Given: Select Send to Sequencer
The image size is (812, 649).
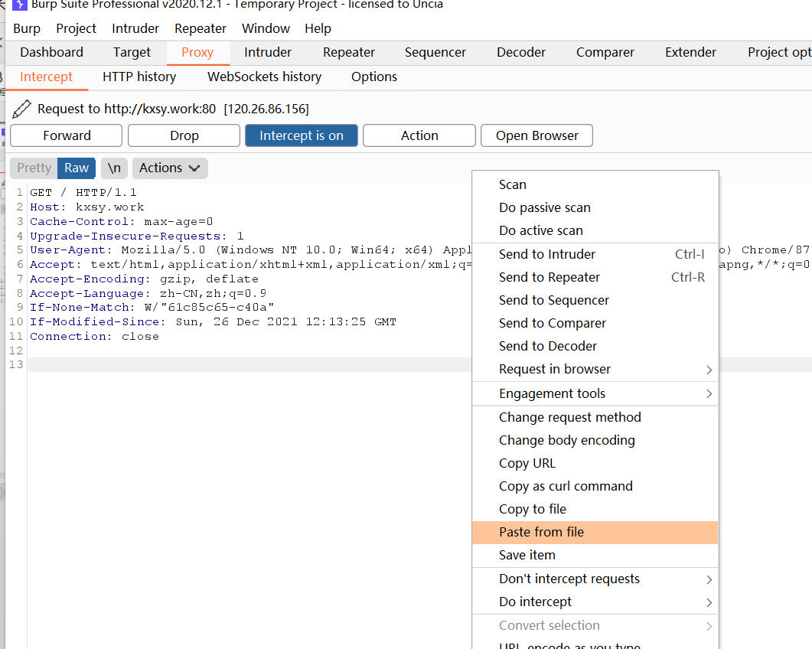Looking at the screenshot, I should click(x=595, y=301).
